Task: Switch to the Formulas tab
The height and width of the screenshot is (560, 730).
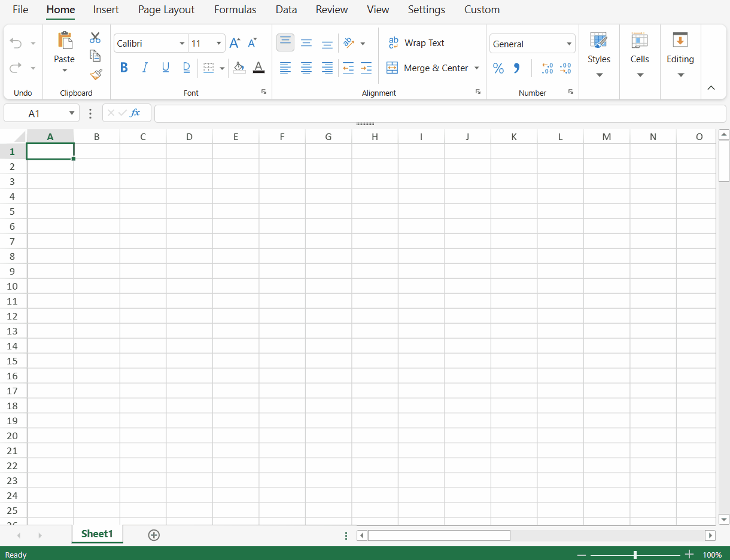Action: [235, 10]
